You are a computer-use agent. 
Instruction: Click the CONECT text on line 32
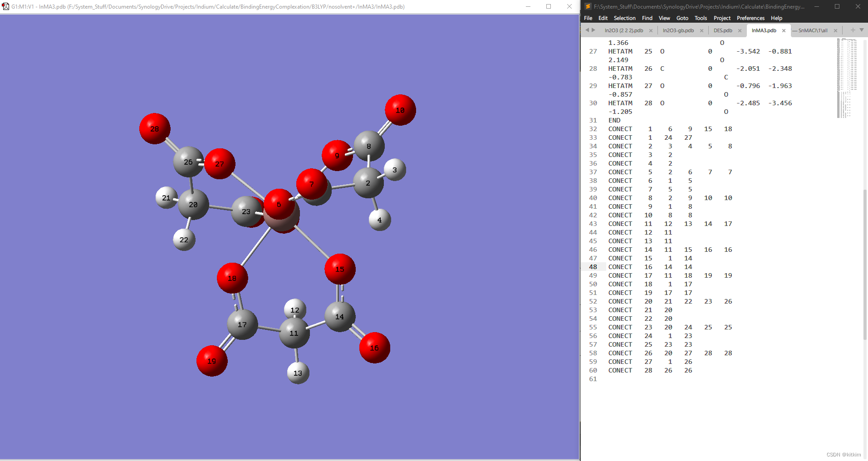[x=620, y=129]
